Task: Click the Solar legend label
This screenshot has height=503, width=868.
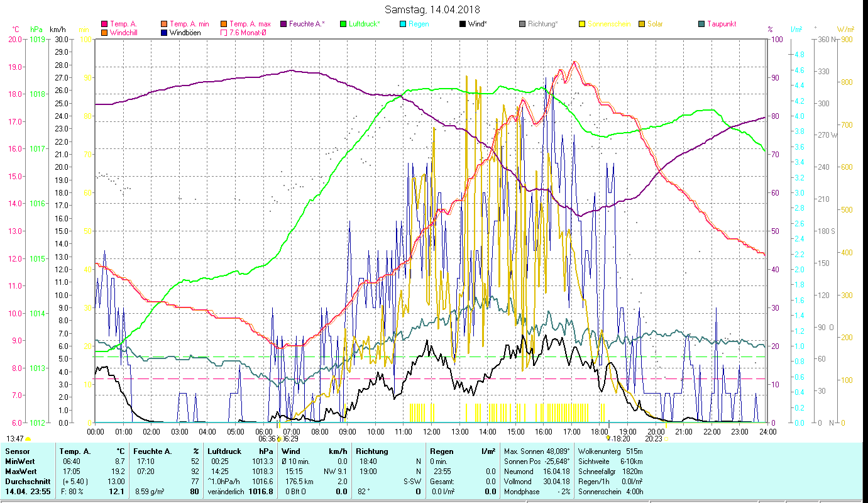Action: [654, 24]
